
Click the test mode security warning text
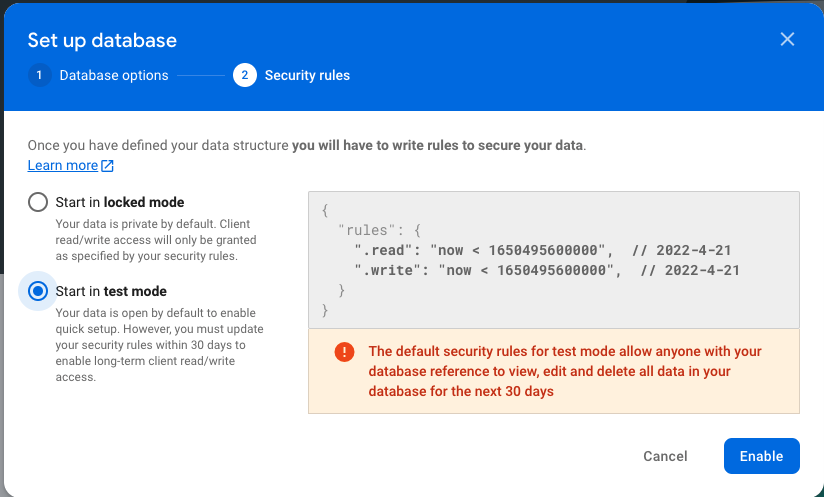point(565,371)
